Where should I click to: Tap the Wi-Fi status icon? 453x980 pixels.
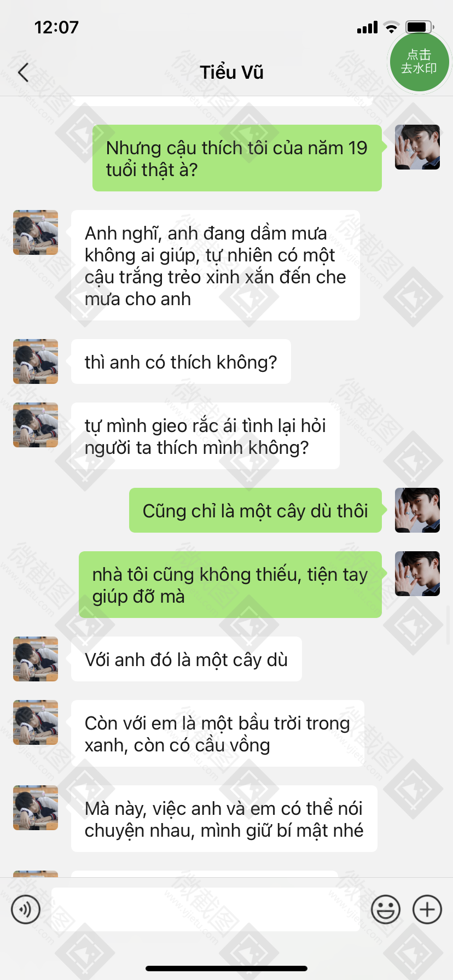click(392, 27)
